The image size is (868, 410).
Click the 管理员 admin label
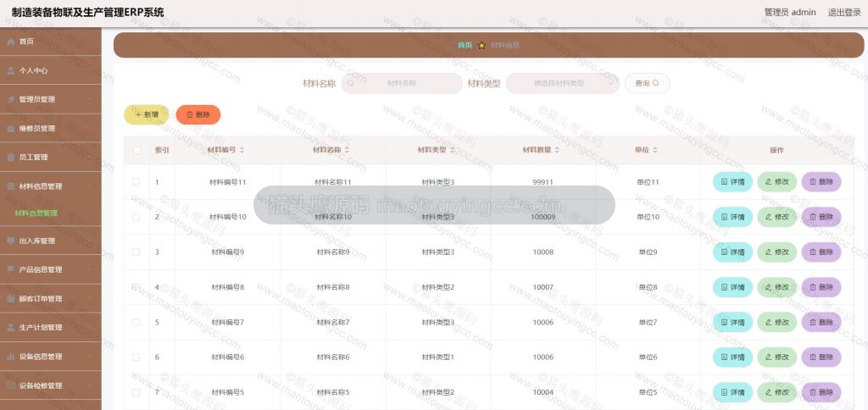click(790, 12)
